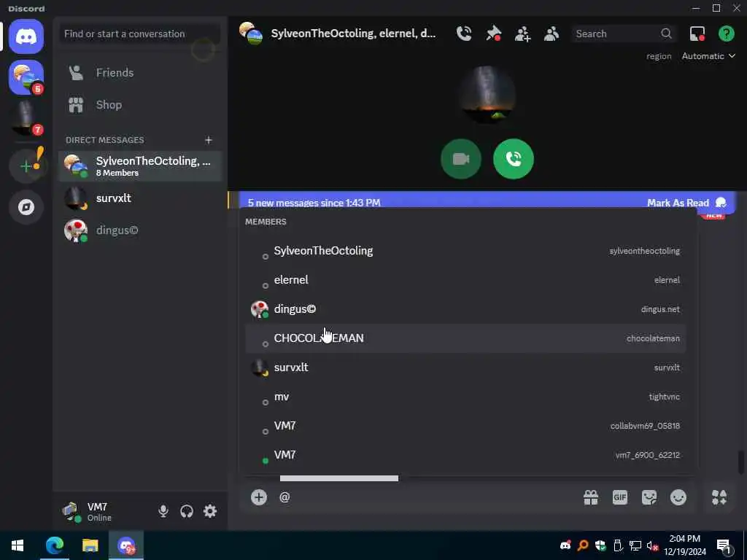The width and height of the screenshot is (747, 560).
Task: Open the emoji picker
Action: coord(678,497)
